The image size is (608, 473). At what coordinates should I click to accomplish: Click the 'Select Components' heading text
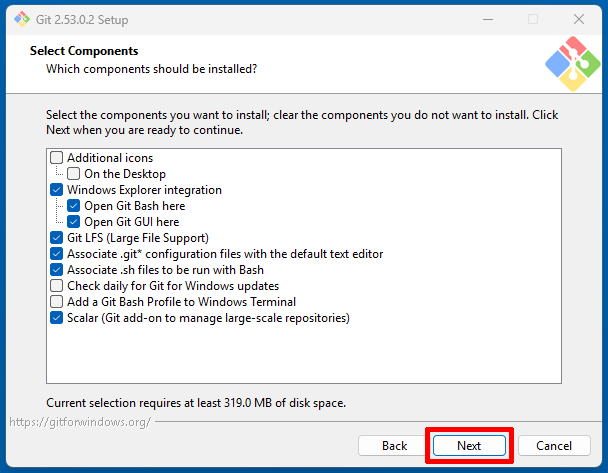click(84, 51)
